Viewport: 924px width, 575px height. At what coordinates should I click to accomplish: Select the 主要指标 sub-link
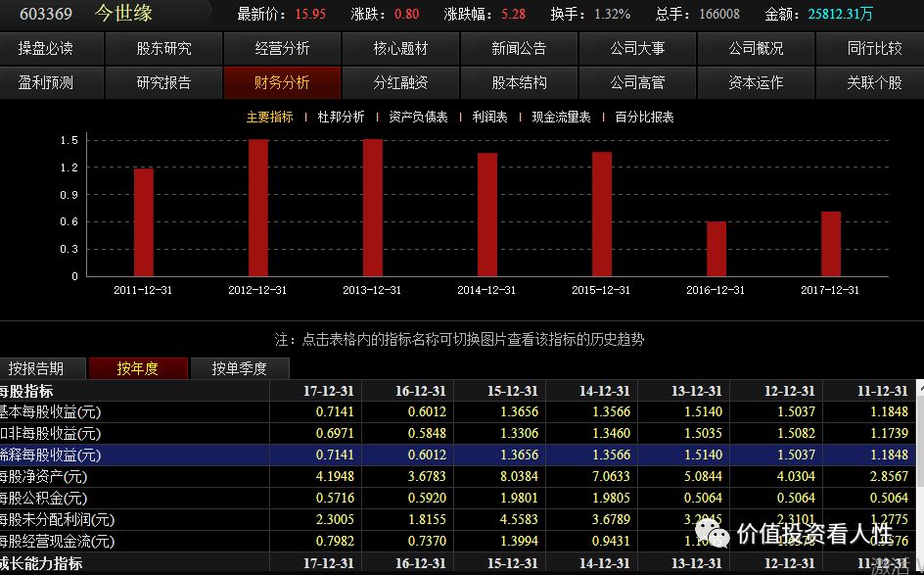tap(270, 117)
